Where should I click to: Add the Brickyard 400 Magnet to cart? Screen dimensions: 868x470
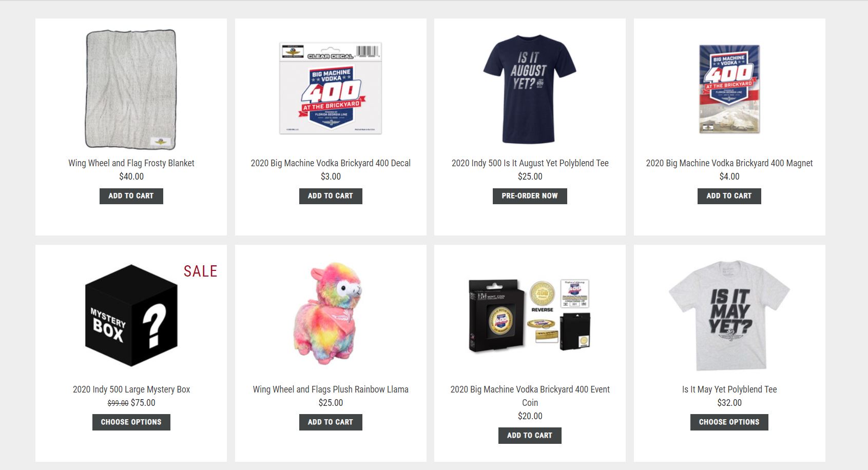point(729,196)
